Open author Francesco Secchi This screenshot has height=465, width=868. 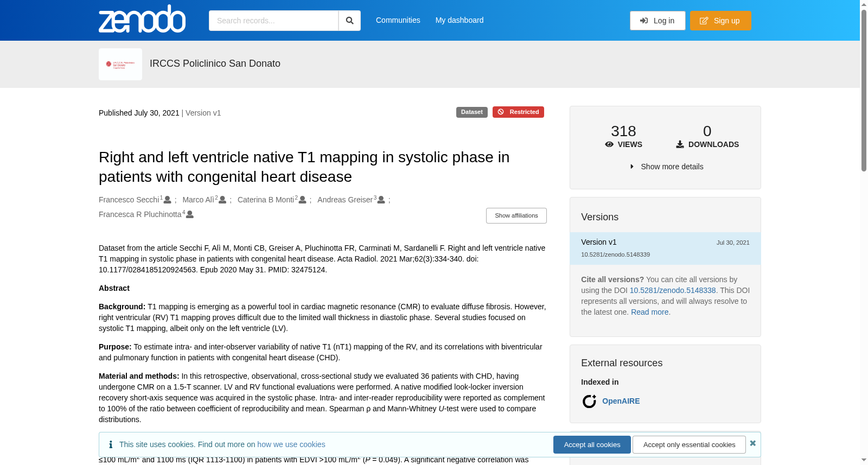[129, 200]
